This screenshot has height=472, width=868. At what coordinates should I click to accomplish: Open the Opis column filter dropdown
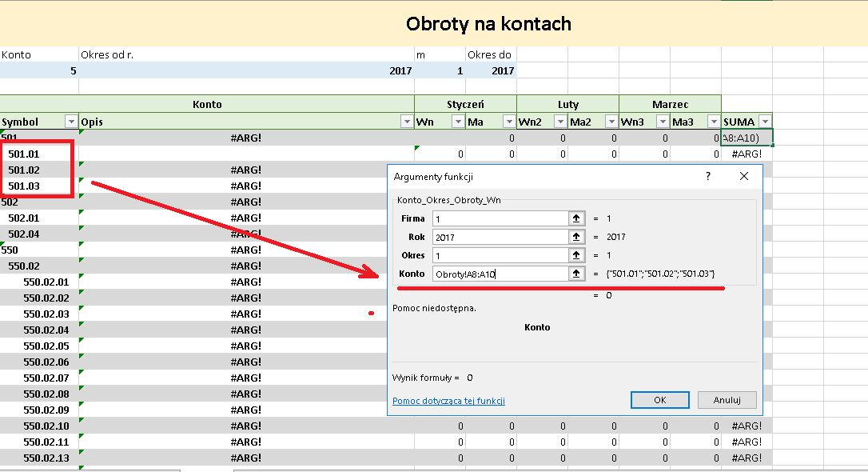coord(407,122)
